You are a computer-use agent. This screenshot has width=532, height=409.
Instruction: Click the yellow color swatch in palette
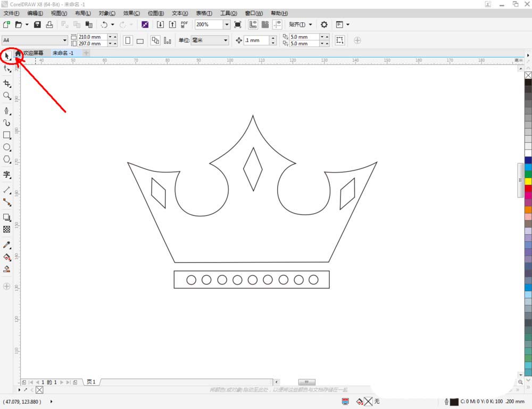tap(528, 182)
